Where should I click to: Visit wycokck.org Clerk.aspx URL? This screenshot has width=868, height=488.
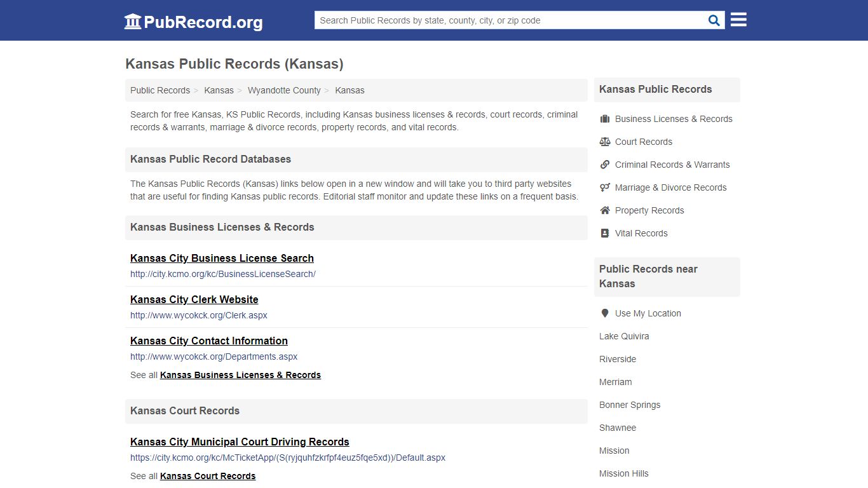coord(199,315)
